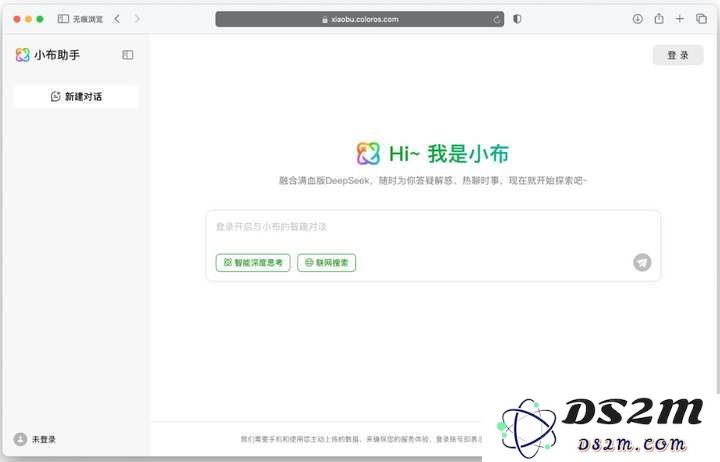Click the colorful logo beside Hi~ 我是小布
This screenshot has width=720, height=462.
[368, 153]
